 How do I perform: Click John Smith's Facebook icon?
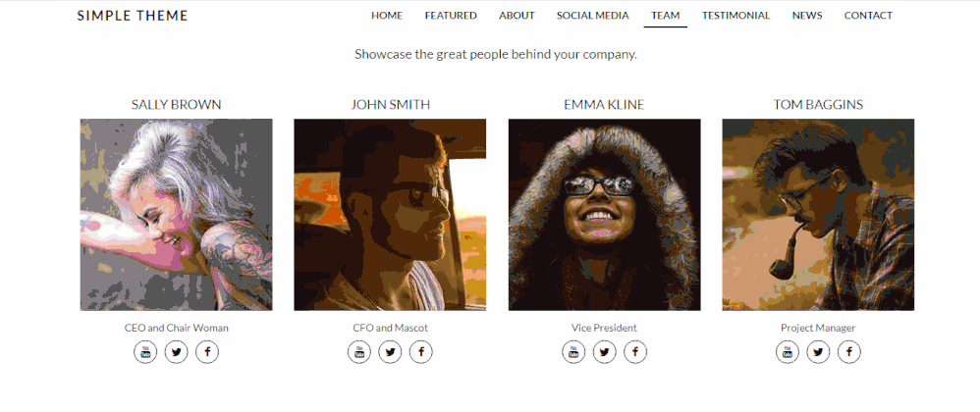(421, 352)
